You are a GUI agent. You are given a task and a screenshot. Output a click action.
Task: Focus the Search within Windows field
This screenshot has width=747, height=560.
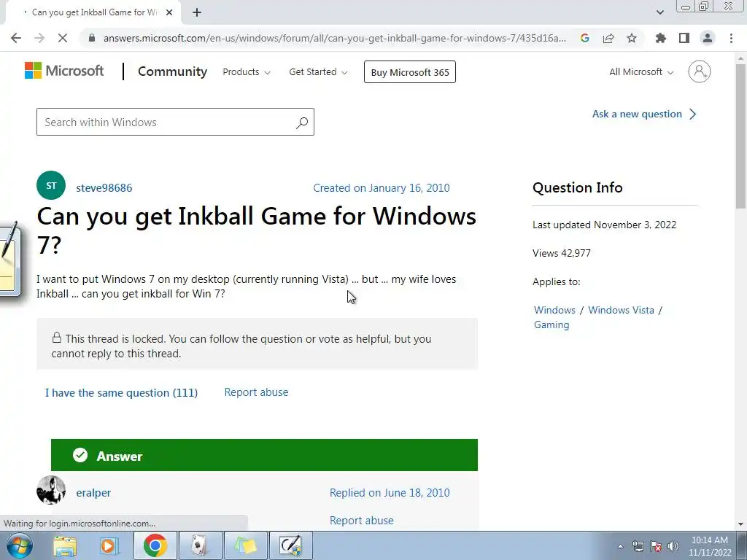tap(175, 122)
